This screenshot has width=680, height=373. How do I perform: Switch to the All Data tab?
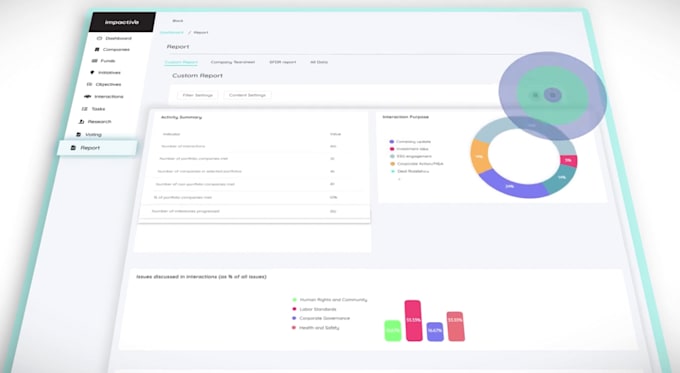319,62
